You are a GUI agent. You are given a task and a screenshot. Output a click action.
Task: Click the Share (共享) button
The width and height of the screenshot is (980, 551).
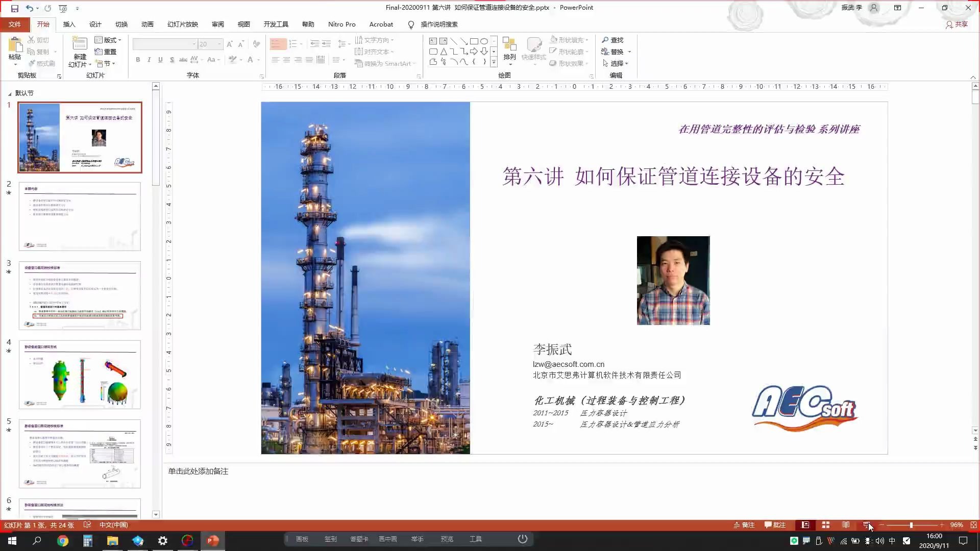957,24
